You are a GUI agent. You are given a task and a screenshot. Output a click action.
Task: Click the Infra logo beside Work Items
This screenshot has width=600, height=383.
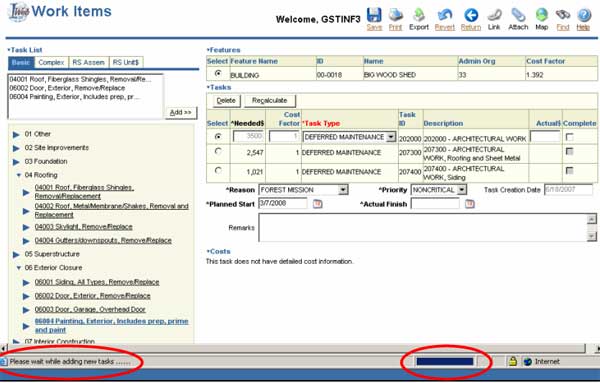pyautogui.click(x=18, y=12)
